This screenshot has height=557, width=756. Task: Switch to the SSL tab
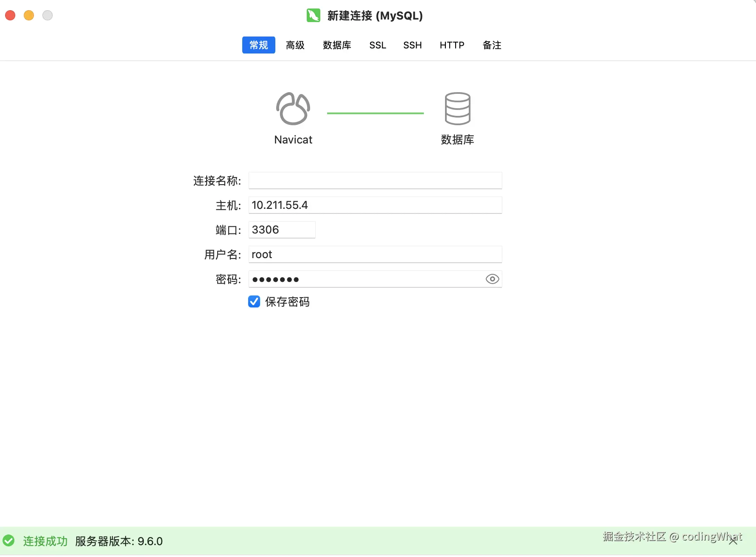[378, 45]
